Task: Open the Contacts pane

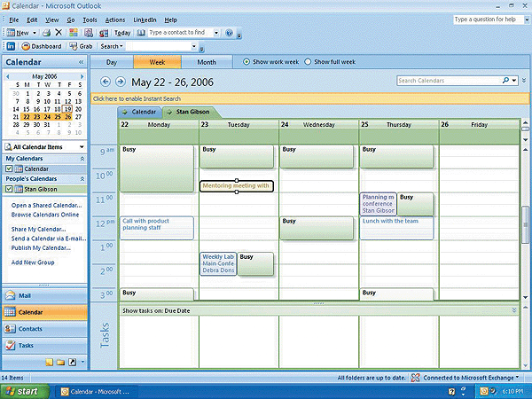Action: (x=44, y=329)
